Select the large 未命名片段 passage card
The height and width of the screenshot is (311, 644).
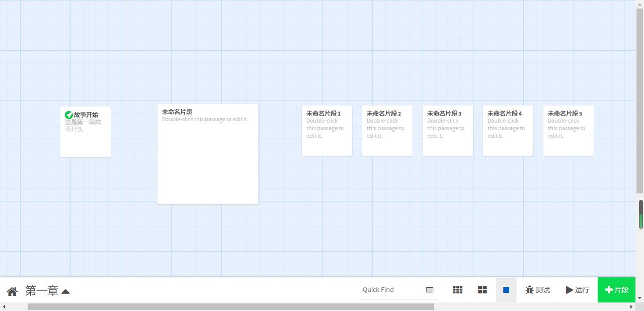207,154
